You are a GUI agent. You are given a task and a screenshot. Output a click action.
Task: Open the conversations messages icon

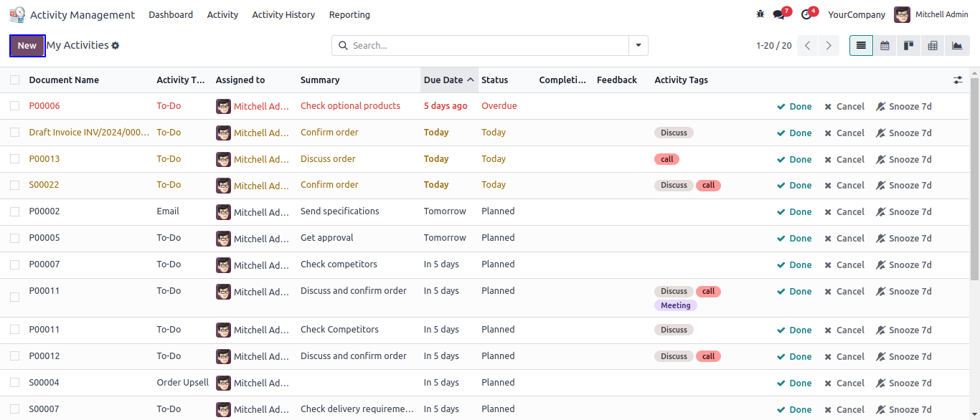779,14
